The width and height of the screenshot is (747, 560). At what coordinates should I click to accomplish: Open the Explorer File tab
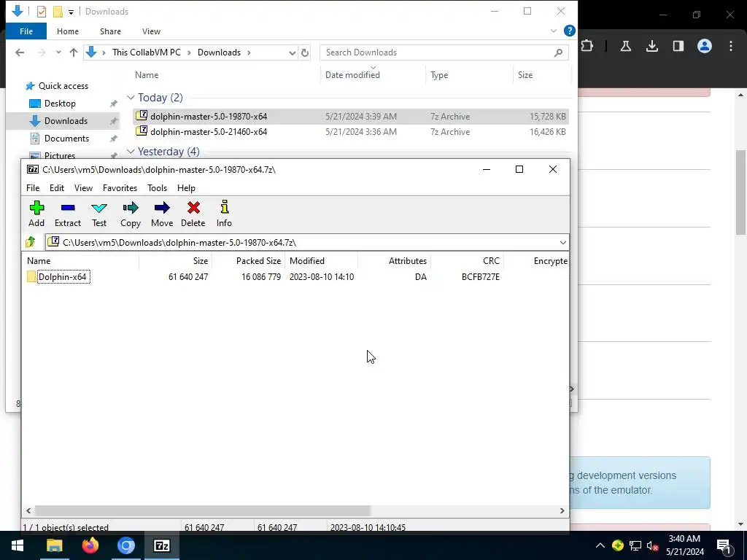(x=26, y=31)
